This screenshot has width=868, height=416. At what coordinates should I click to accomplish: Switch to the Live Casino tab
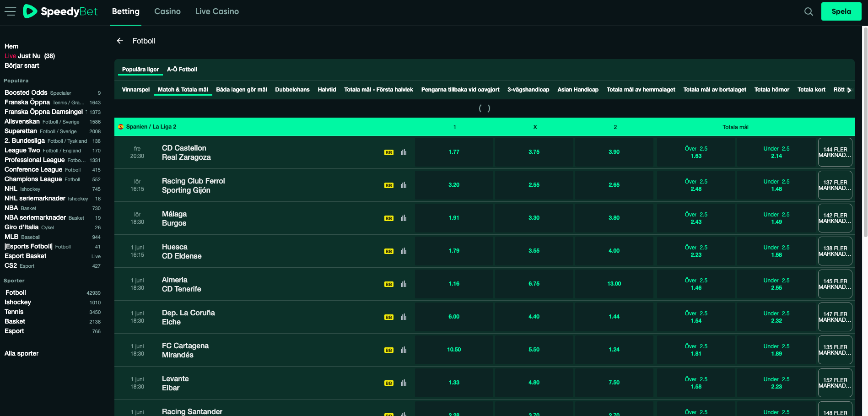click(x=217, y=11)
